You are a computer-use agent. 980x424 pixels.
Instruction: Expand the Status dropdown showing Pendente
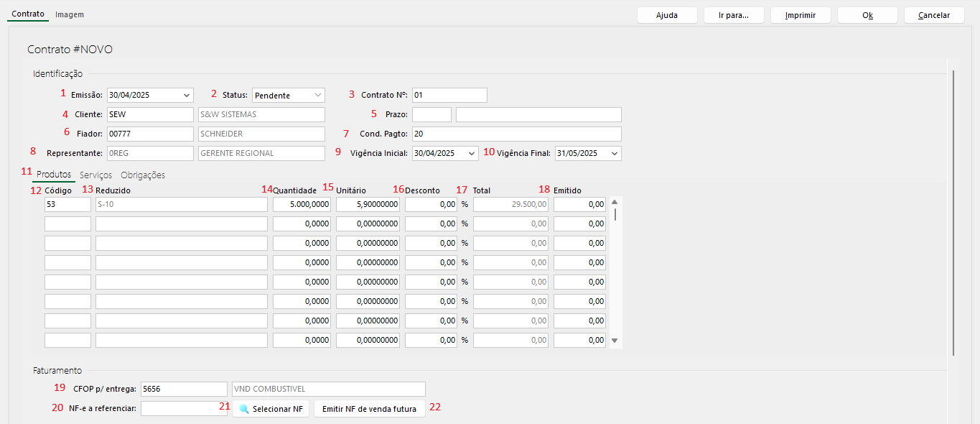[x=317, y=96]
